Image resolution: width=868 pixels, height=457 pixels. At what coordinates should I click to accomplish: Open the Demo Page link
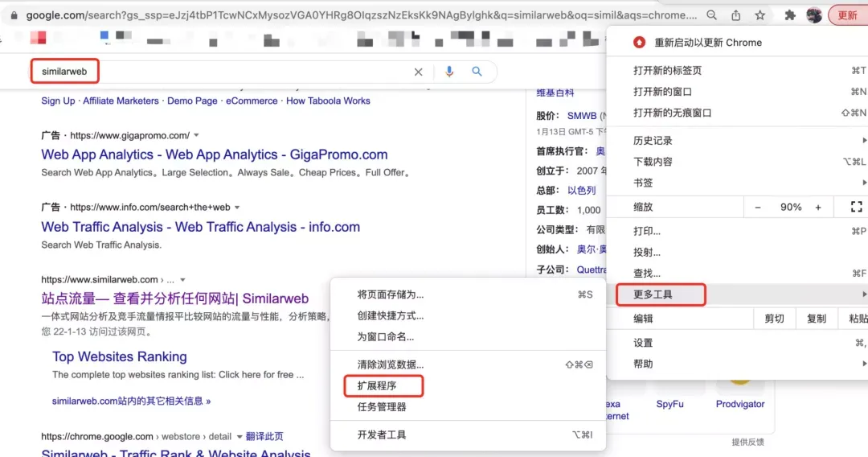tap(192, 101)
